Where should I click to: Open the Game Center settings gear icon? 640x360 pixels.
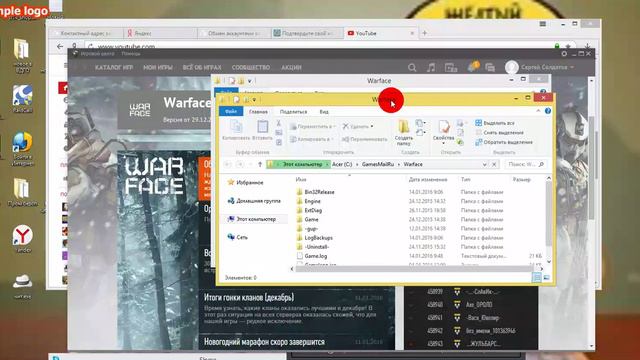point(564,53)
